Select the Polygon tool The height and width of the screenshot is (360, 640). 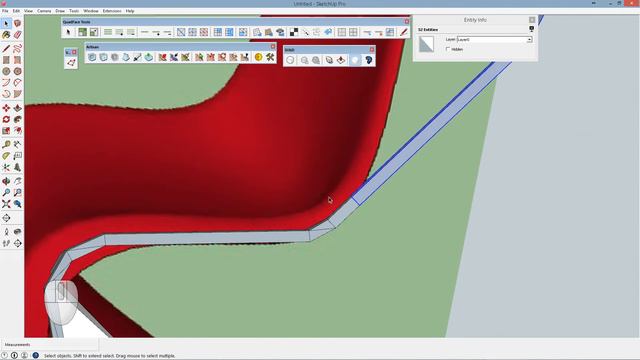click(x=17, y=71)
